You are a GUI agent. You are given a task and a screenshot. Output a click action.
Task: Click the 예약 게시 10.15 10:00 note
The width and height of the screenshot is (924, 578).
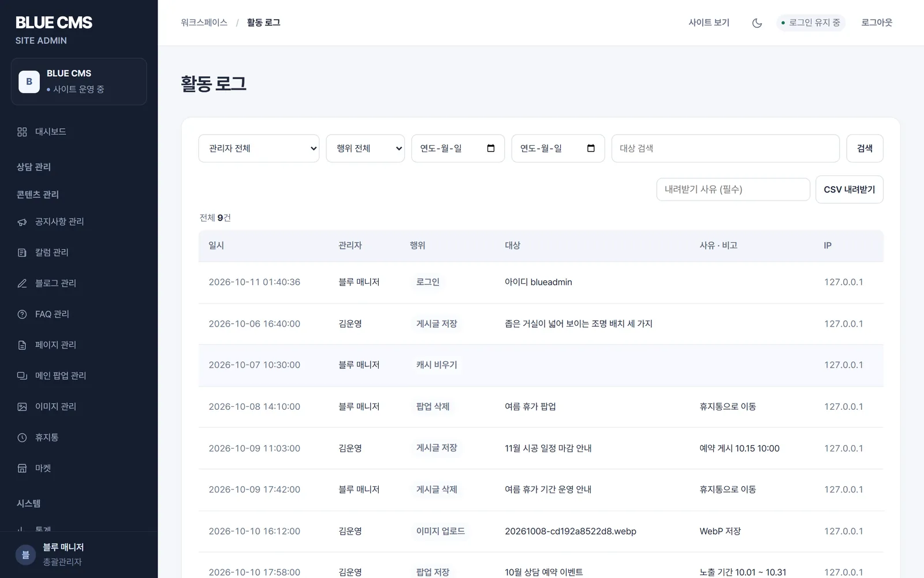click(x=739, y=449)
